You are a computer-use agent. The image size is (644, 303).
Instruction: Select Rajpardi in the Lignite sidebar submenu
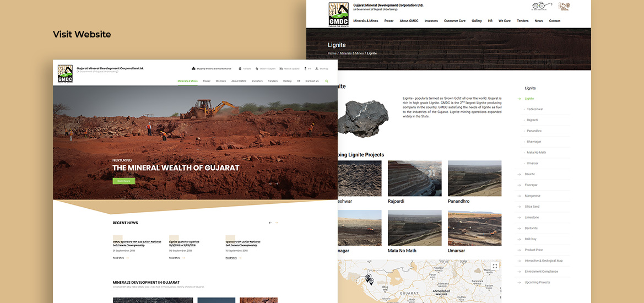tap(532, 120)
